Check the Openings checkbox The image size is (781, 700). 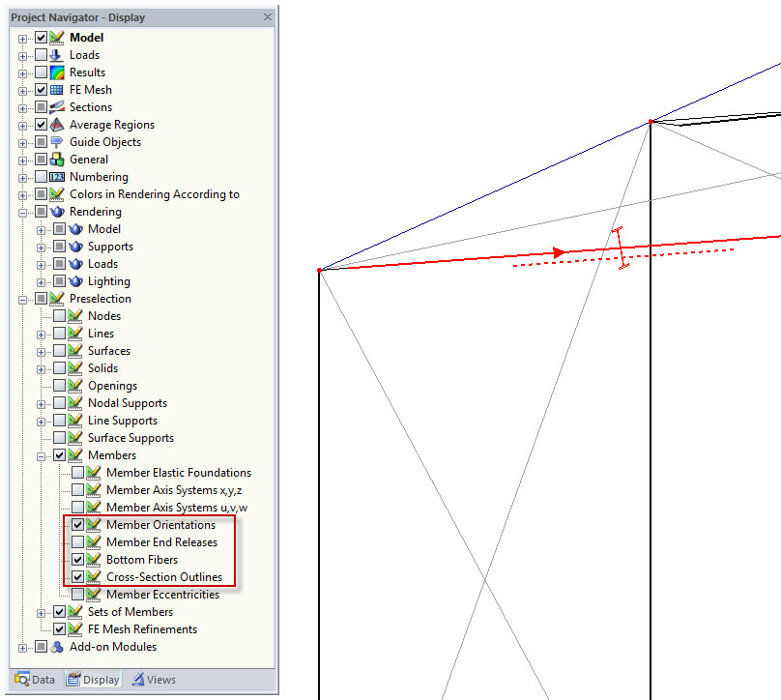[59, 386]
